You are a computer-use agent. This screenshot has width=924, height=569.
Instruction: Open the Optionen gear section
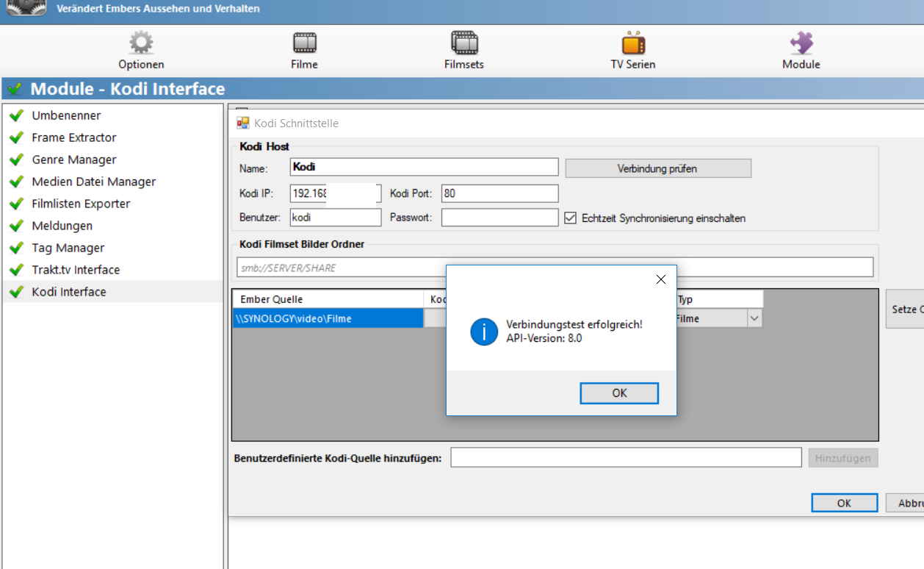pos(141,50)
